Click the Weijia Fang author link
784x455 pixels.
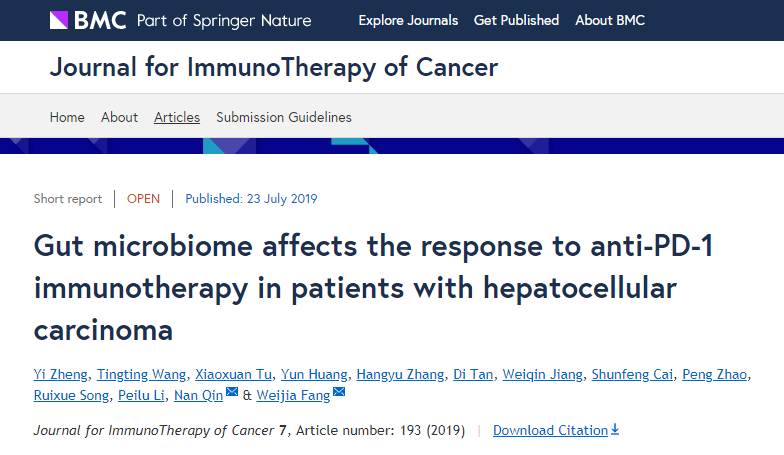292,394
